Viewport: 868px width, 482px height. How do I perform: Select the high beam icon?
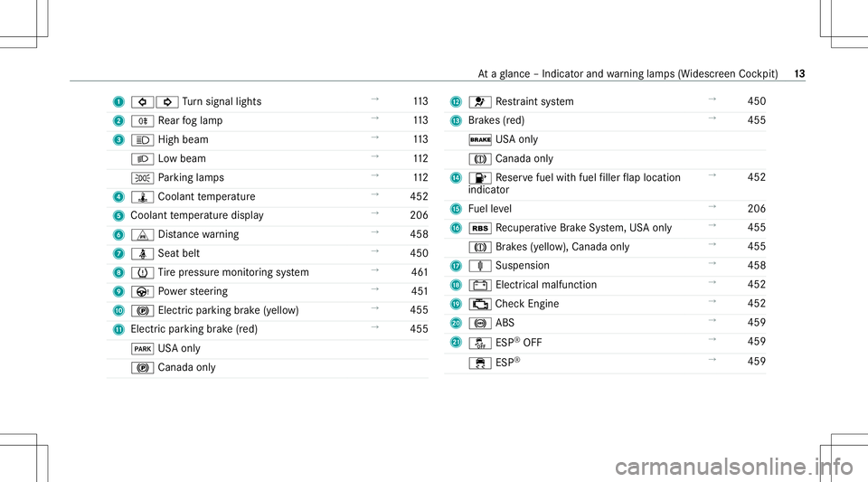click(x=142, y=140)
